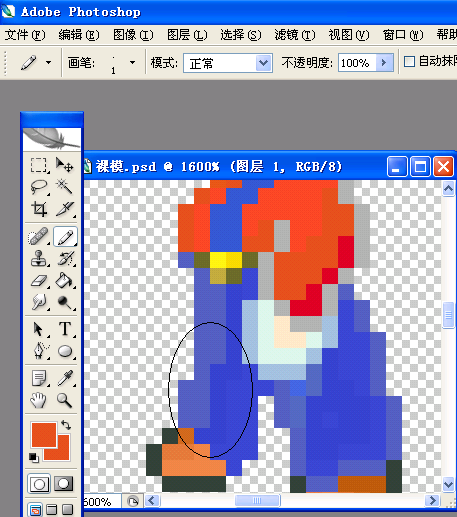The width and height of the screenshot is (457, 517).
Task: Choose full screen mode
Action: click(68, 510)
